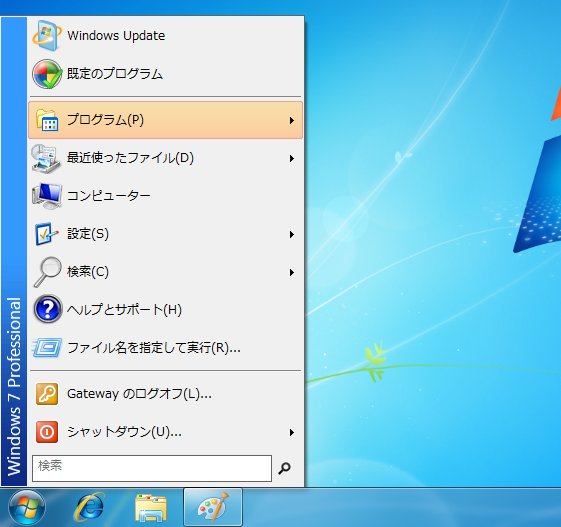Expand the シャットダウン(U) submenu arrow
This screenshot has width=561, height=527.
[292, 433]
